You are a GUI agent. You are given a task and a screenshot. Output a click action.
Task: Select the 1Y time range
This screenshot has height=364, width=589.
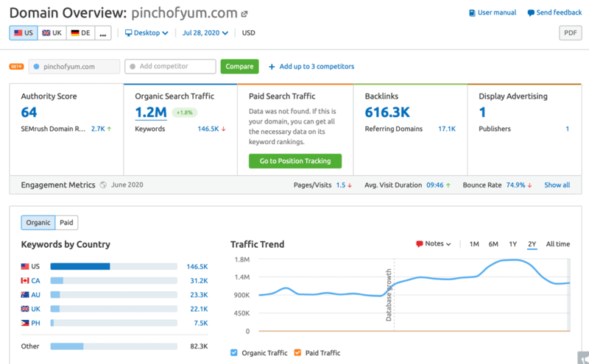513,244
